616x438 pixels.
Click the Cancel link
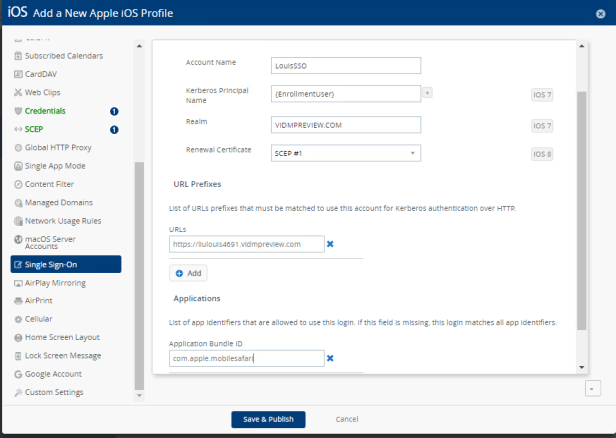click(x=347, y=419)
